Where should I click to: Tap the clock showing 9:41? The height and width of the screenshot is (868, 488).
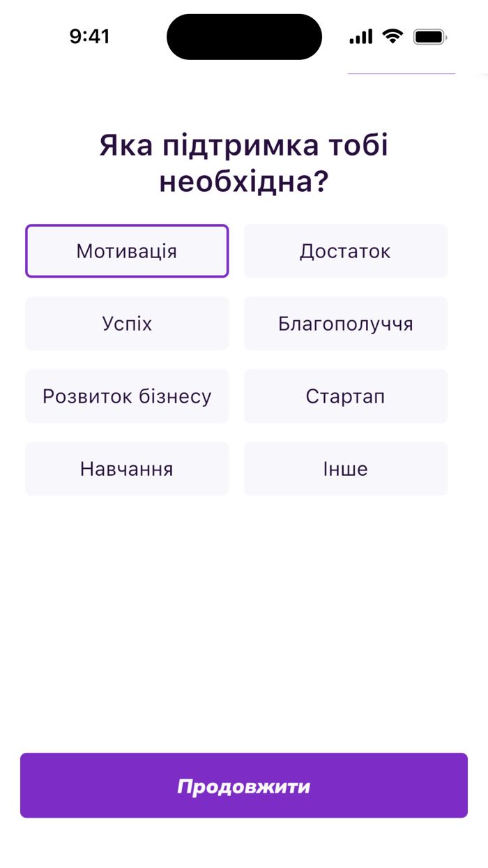[x=89, y=36]
